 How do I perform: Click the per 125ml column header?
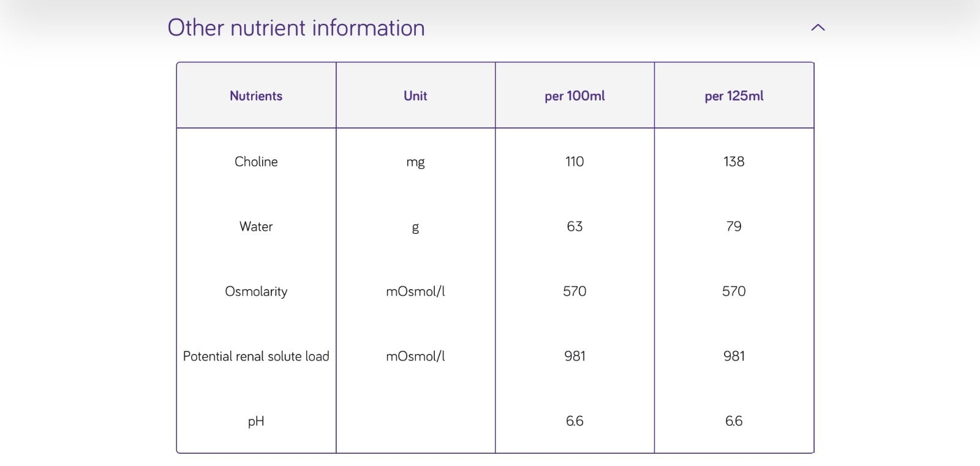(x=734, y=96)
